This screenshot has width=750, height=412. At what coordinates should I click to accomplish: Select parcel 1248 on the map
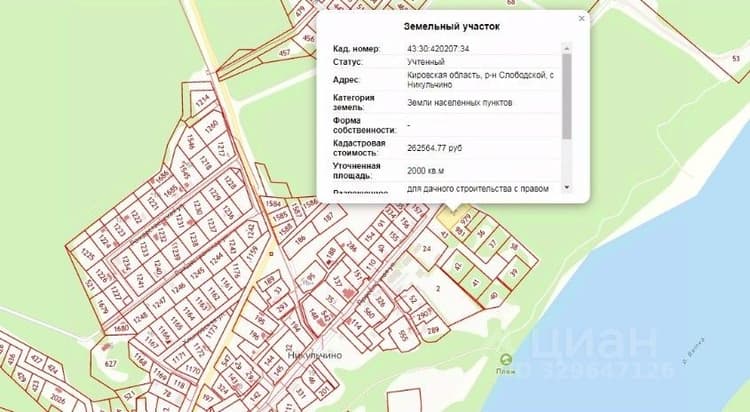[x=141, y=318]
